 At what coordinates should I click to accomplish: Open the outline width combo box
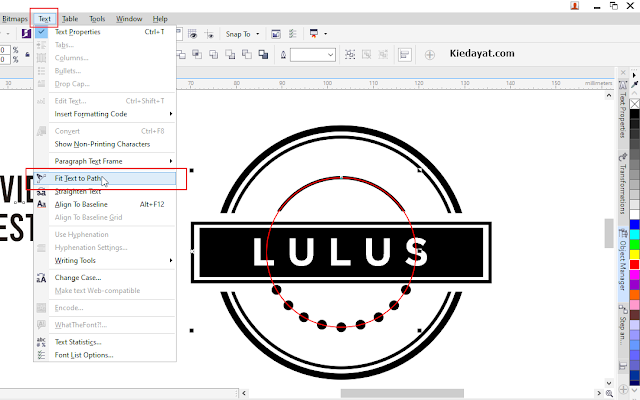tap(313, 55)
